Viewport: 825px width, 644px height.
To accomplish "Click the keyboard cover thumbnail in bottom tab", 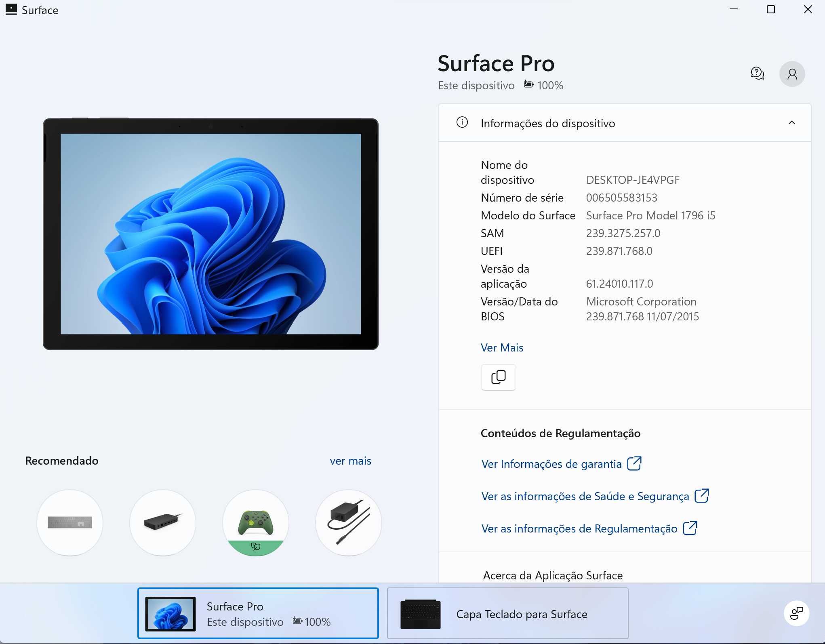I will 420,614.
